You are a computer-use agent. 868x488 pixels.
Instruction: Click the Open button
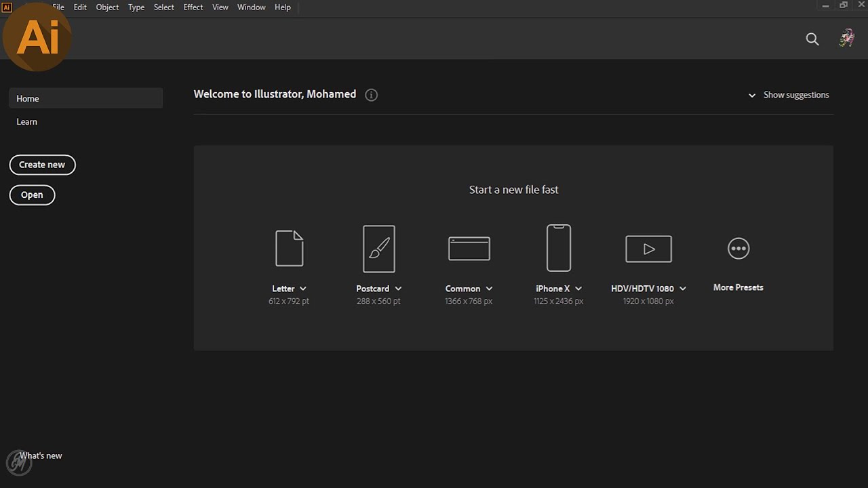click(32, 195)
